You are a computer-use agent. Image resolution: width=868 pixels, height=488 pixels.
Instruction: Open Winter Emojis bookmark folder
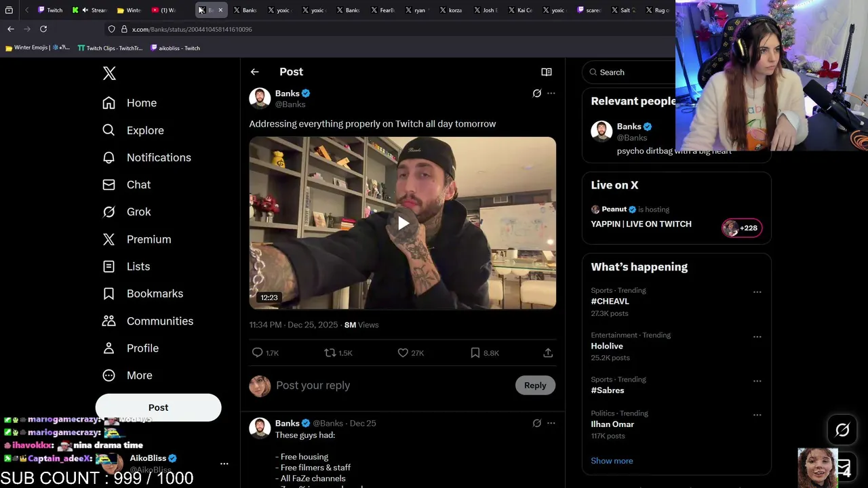click(x=37, y=48)
